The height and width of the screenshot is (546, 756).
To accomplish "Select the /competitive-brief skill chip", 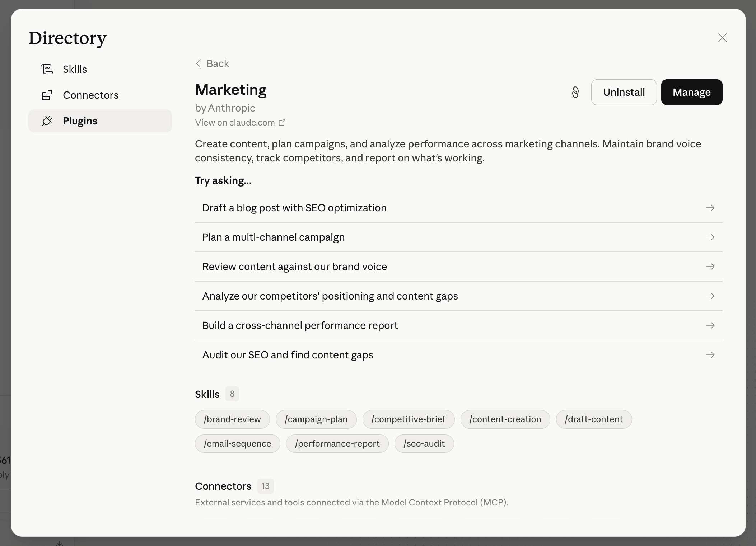I will click(x=409, y=419).
